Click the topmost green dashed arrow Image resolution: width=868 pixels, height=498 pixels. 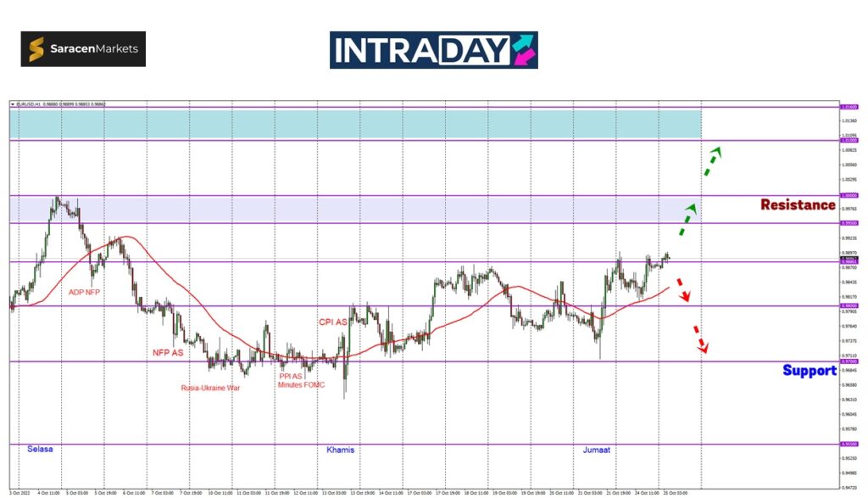(x=712, y=160)
